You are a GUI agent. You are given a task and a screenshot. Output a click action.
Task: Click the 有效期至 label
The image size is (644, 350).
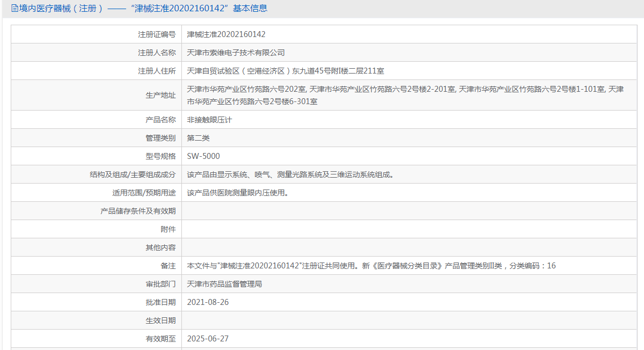point(160,339)
